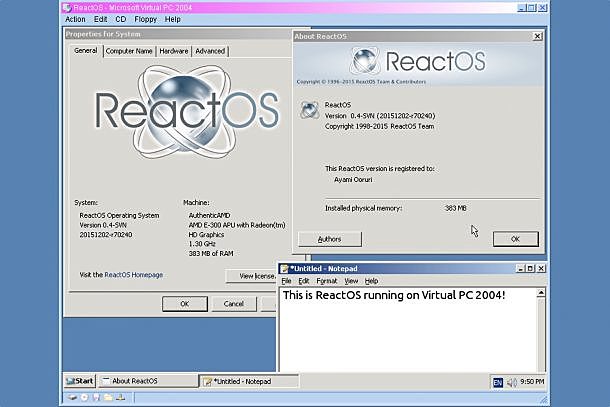Click the shared folders icon in Virtual PC status bar
This screenshot has width=610, height=407.
[108, 397]
